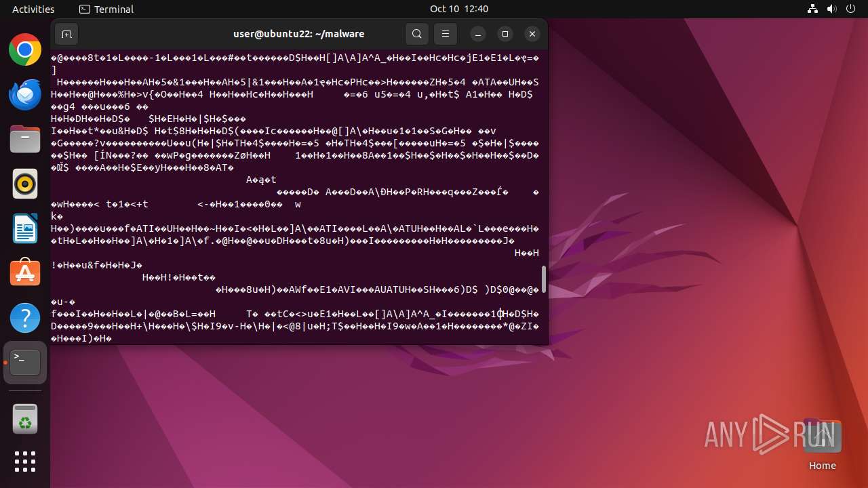Open the Activities overview
The height and width of the screenshot is (488, 868).
(x=33, y=9)
